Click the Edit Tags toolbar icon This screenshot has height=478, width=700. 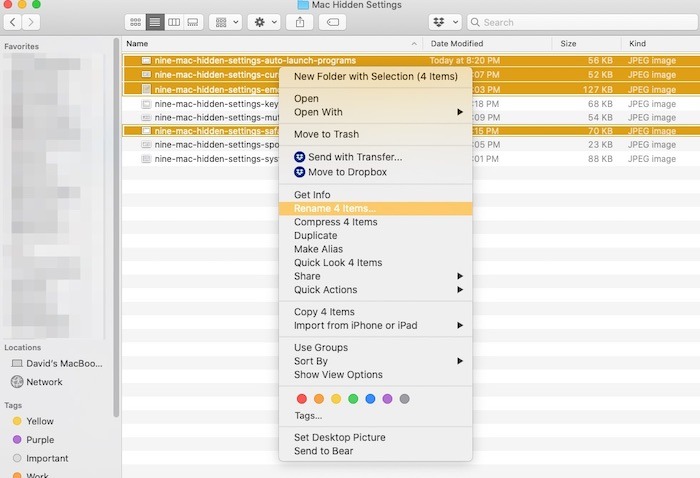click(333, 22)
